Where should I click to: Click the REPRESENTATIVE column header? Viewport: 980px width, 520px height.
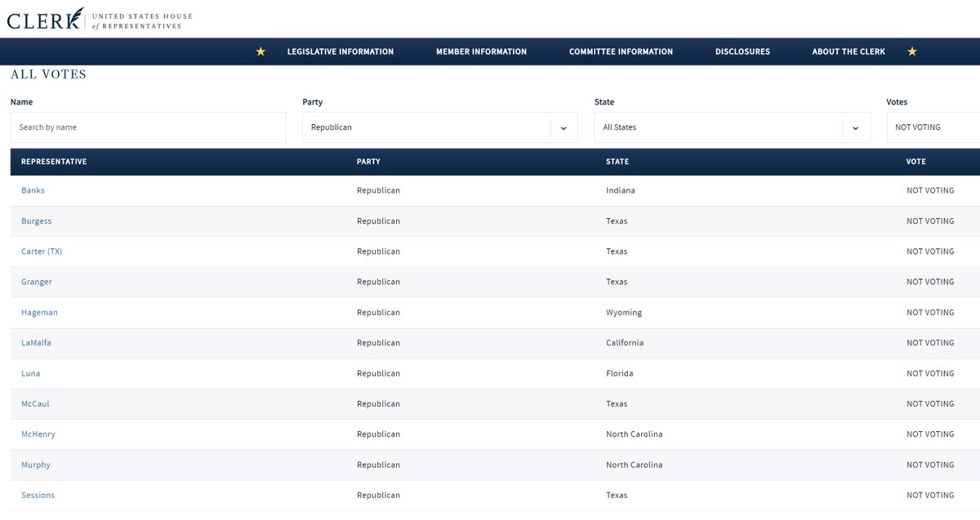point(54,162)
